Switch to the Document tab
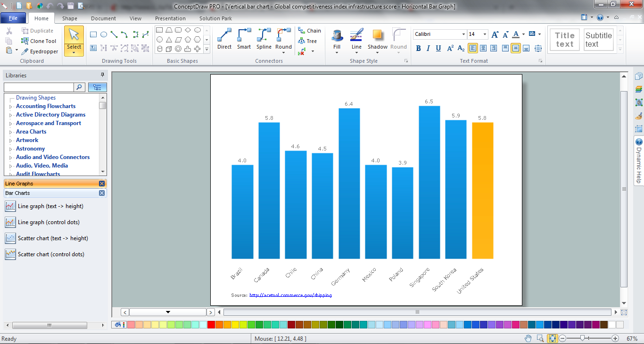The image size is (644, 344). click(x=103, y=18)
